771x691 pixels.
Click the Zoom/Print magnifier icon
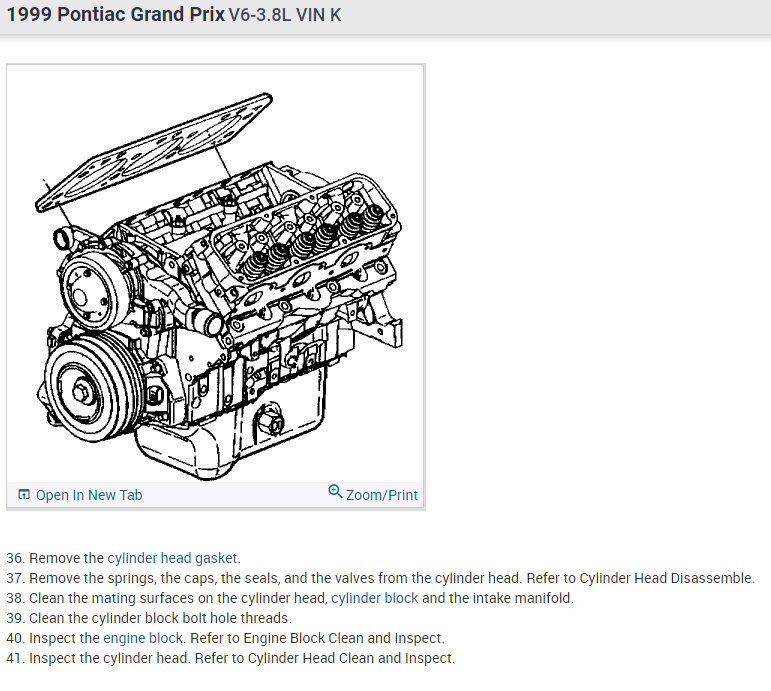335,491
